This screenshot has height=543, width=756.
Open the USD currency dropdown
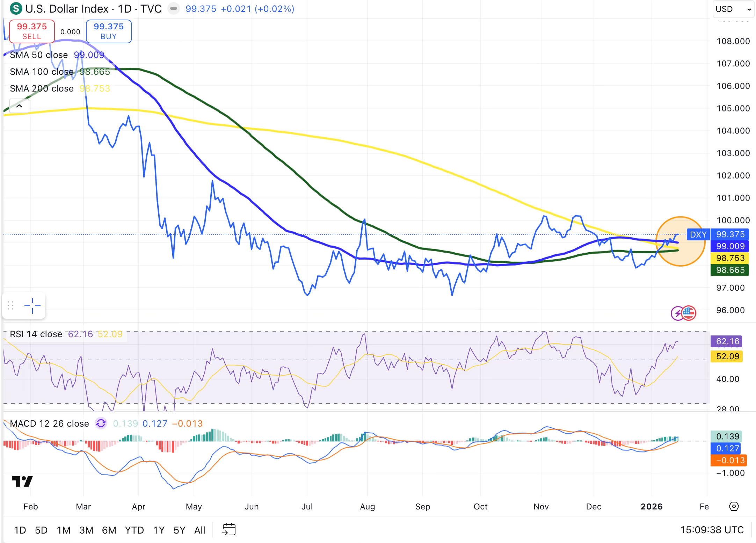pos(733,9)
